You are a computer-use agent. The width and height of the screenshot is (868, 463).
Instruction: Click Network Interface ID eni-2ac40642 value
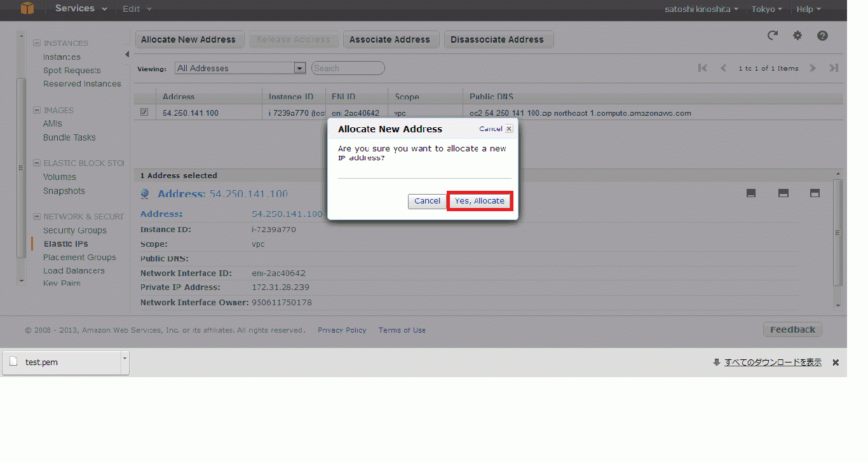click(278, 273)
